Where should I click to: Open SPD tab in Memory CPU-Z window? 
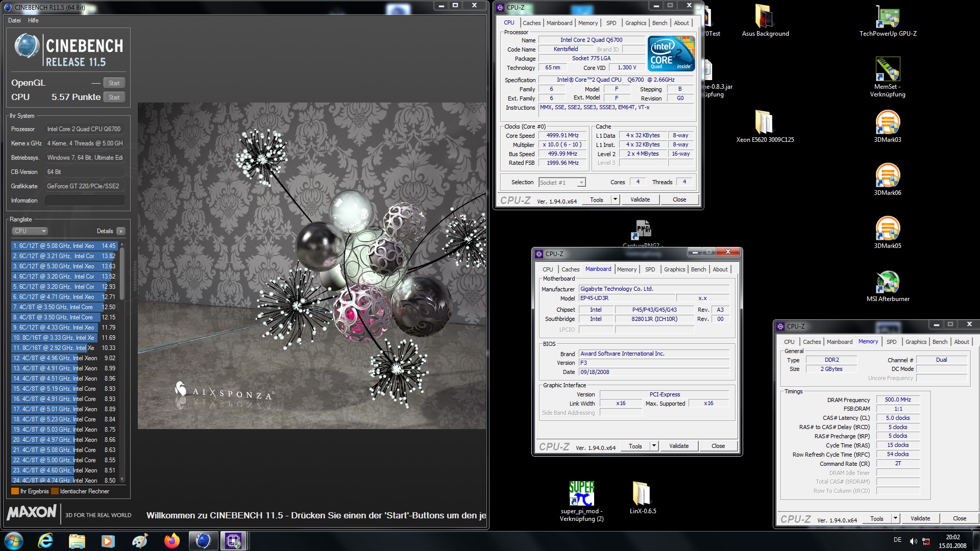(891, 342)
